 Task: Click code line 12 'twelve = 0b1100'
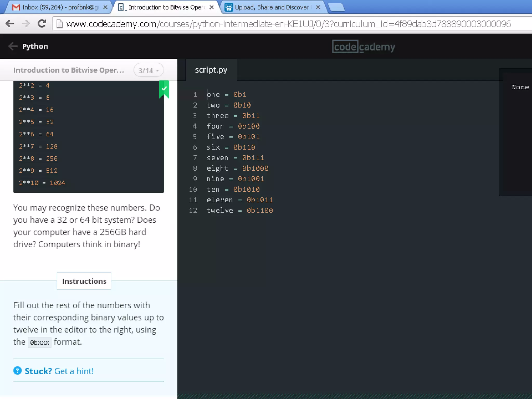click(240, 210)
